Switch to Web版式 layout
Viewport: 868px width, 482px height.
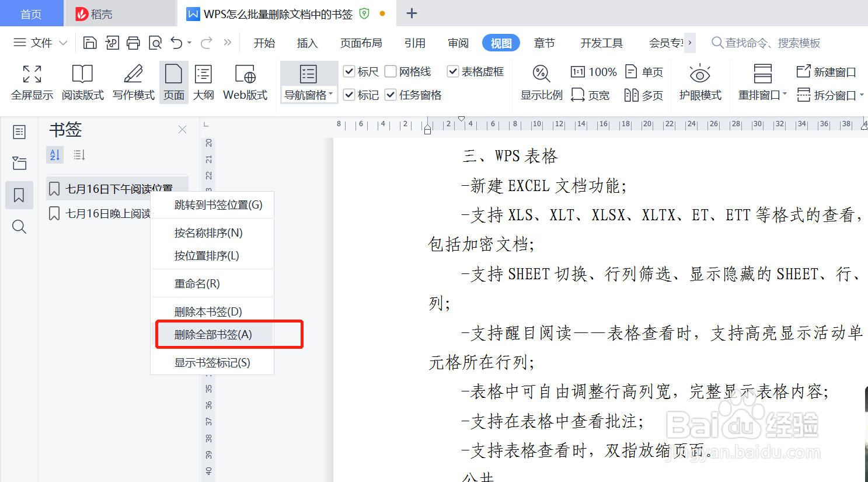[x=245, y=82]
